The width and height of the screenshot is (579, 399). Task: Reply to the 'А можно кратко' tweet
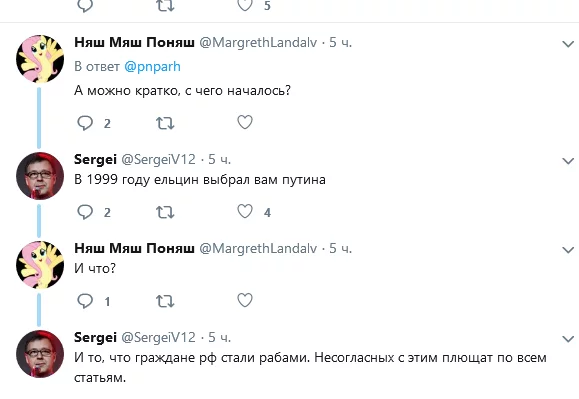pyautogui.click(x=85, y=123)
